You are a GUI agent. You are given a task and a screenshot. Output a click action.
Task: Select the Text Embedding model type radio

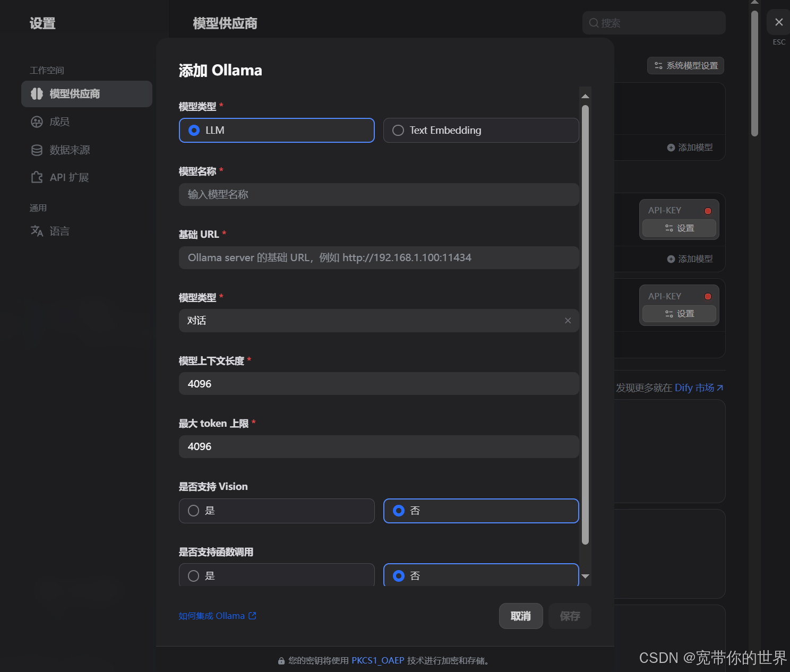point(481,131)
